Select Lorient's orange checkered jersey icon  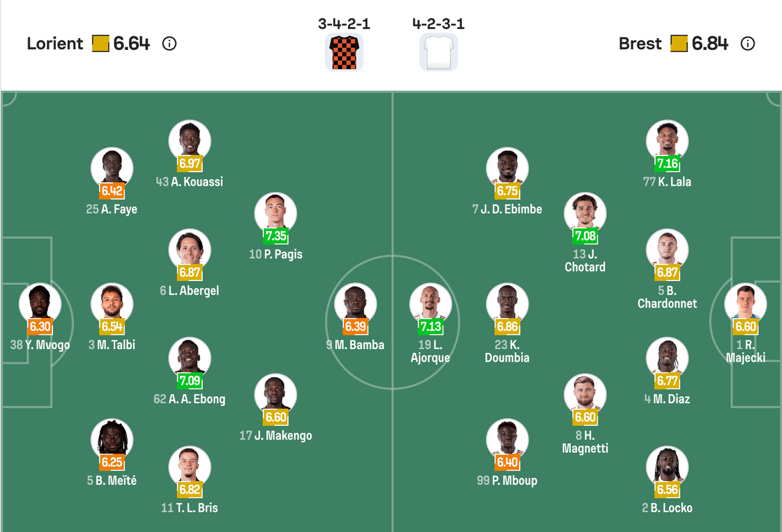[x=344, y=52]
